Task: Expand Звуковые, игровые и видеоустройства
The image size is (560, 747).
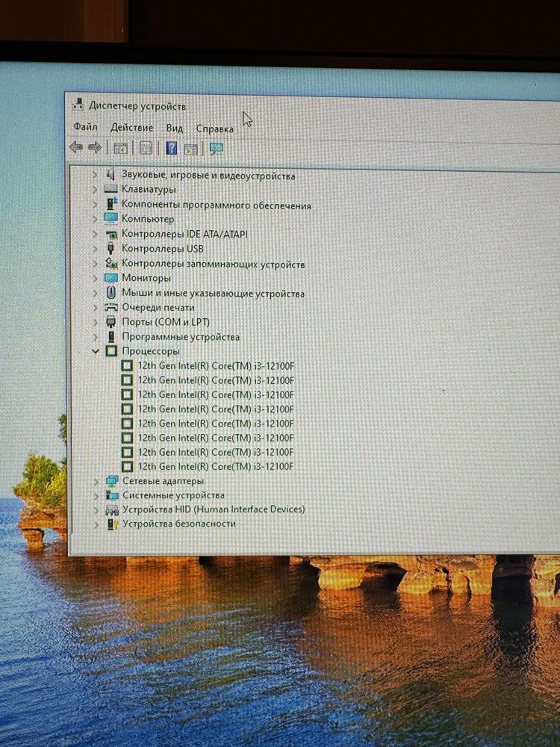Action: coord(95,175)
